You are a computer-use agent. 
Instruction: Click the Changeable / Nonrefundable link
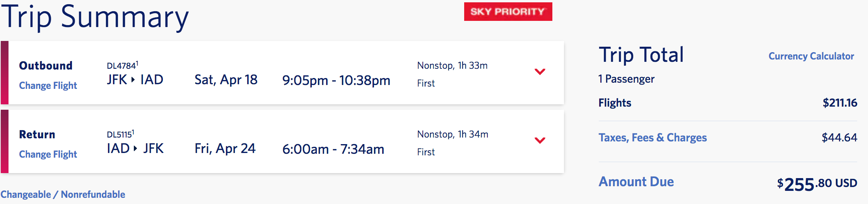click(63, 194)
